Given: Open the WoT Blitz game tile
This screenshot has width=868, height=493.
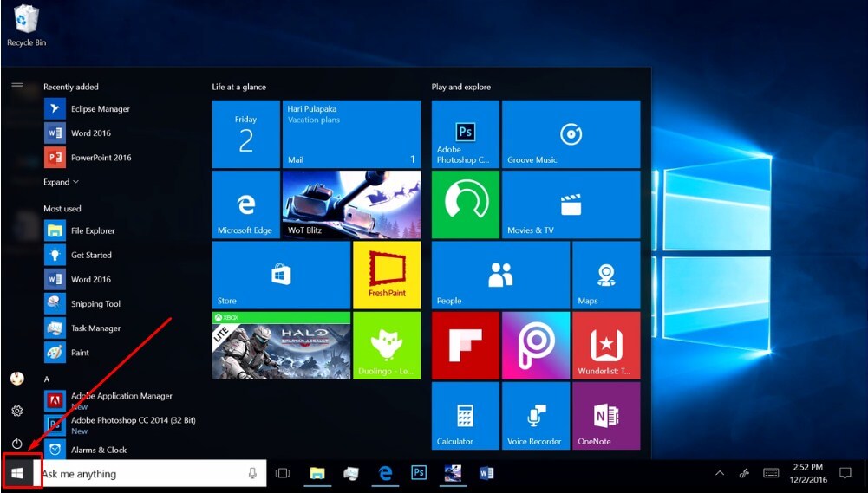Looking at the screenshot, I should pyautogui.click(x=351, y=204).
